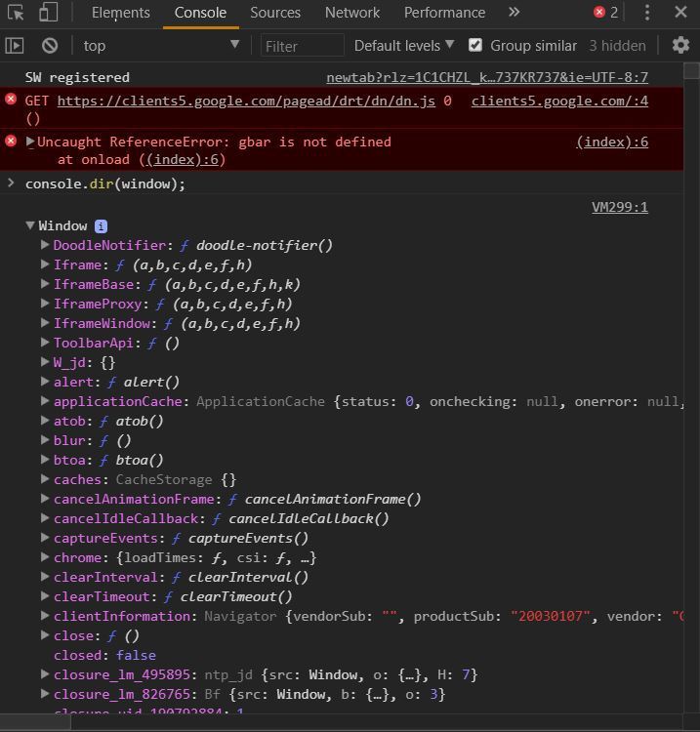Open the red error count badge
The image size is (700, 732).
(x=605, y=12)
